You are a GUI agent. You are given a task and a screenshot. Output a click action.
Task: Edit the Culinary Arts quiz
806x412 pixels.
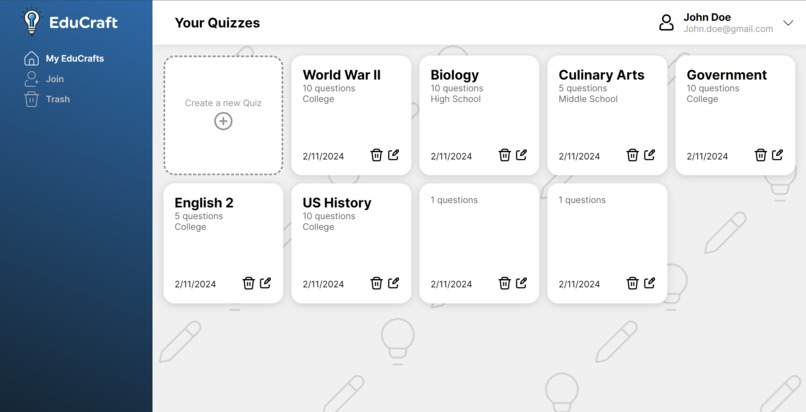point(649,155)
